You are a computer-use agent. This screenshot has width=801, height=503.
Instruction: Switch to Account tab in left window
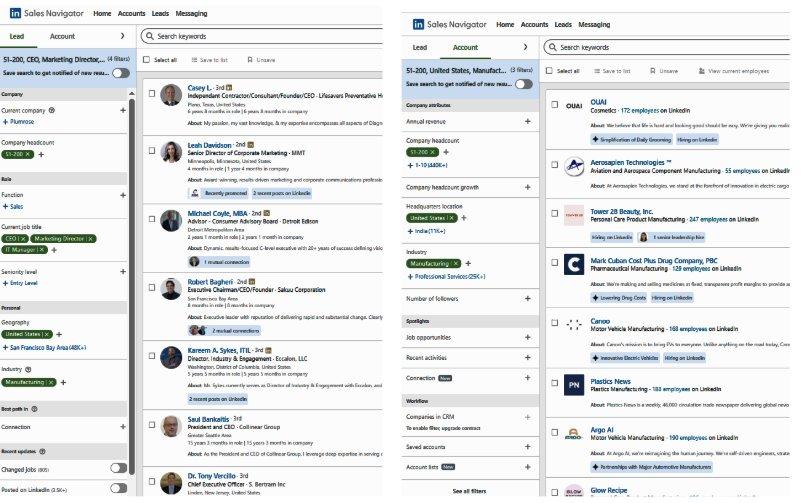(x=62, y=36)
